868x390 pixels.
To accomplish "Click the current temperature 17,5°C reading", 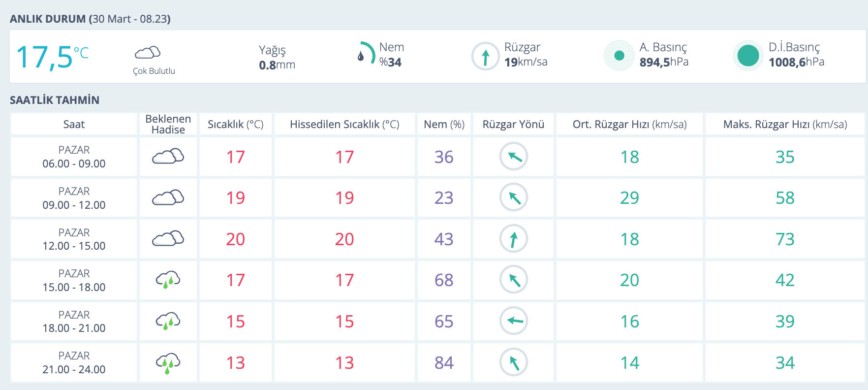I will coord(52,57).
